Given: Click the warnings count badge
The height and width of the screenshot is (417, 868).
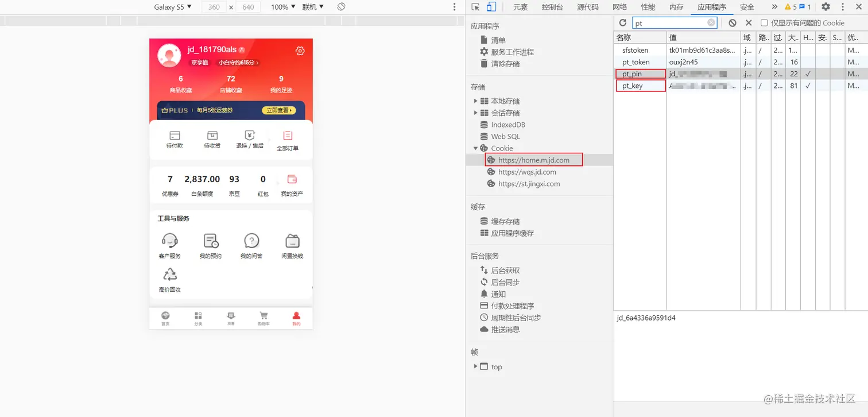Looking at the screenshot, I should [790, 7].
